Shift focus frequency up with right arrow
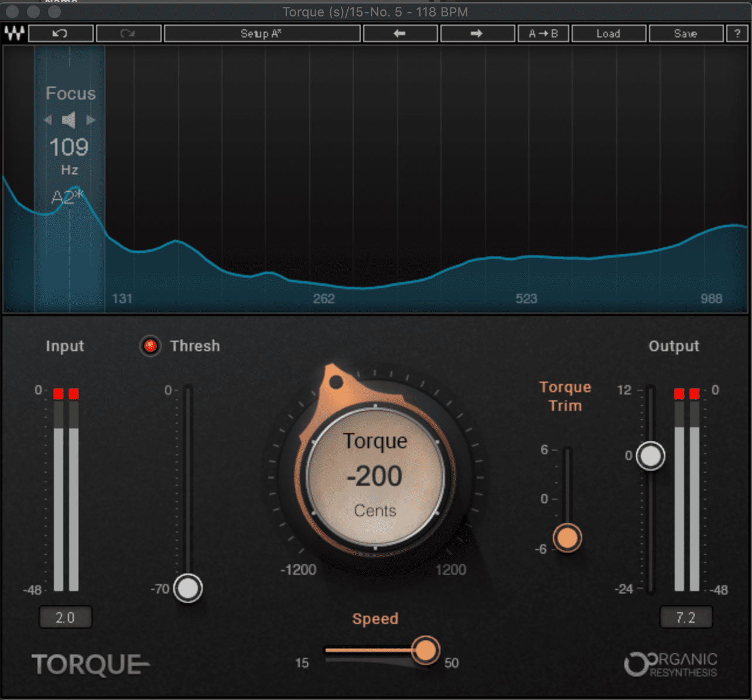The height and width of the screenshot is (700, 752). 91,120
